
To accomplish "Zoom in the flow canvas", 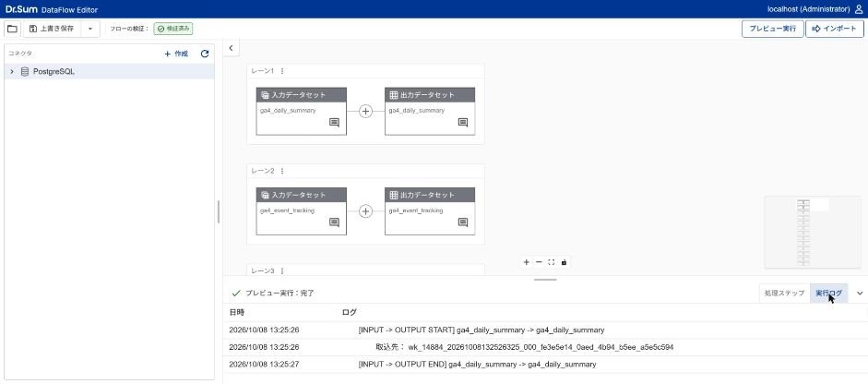I will [526, 262].
